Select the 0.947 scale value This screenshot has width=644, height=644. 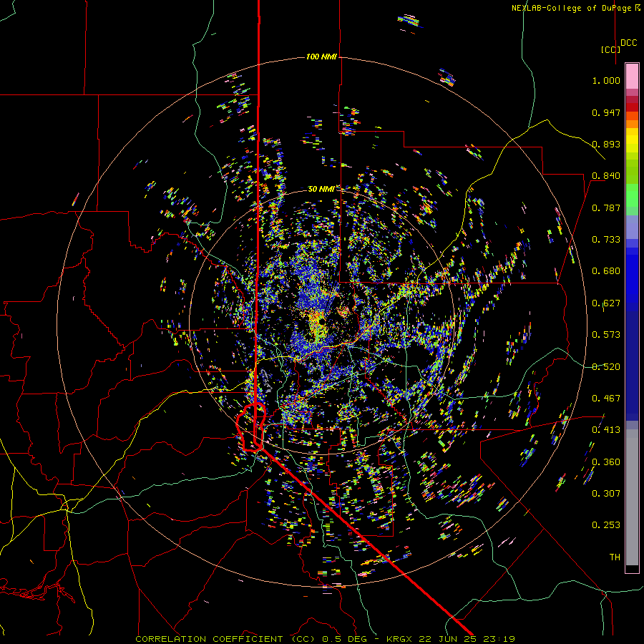pyautogui.click(x=606, y=112)
